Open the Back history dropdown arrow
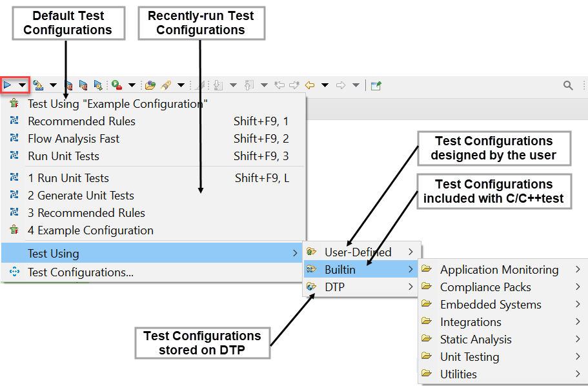588x386 pixels. (325, 86)
